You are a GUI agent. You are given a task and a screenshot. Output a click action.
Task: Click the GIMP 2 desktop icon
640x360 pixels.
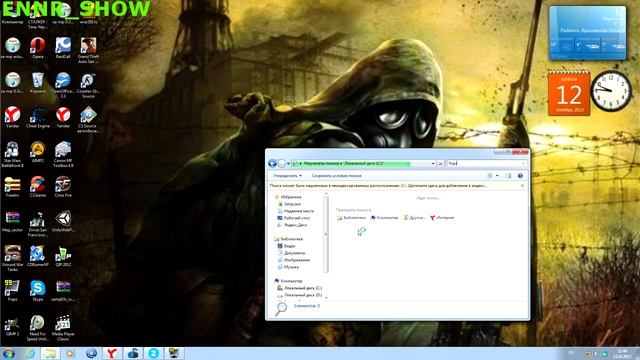[12, 325]
